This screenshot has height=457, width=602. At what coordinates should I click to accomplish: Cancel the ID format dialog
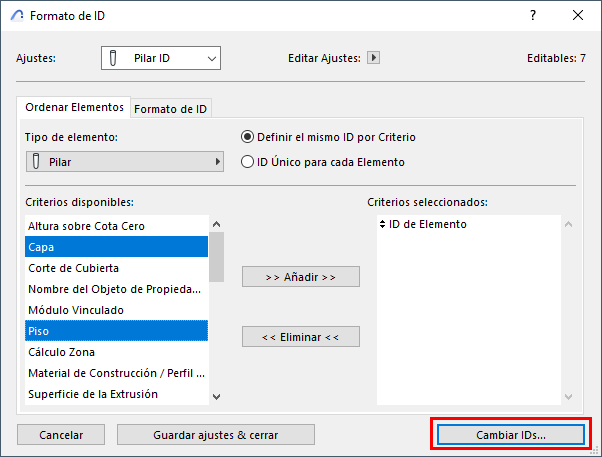point(60,434)
